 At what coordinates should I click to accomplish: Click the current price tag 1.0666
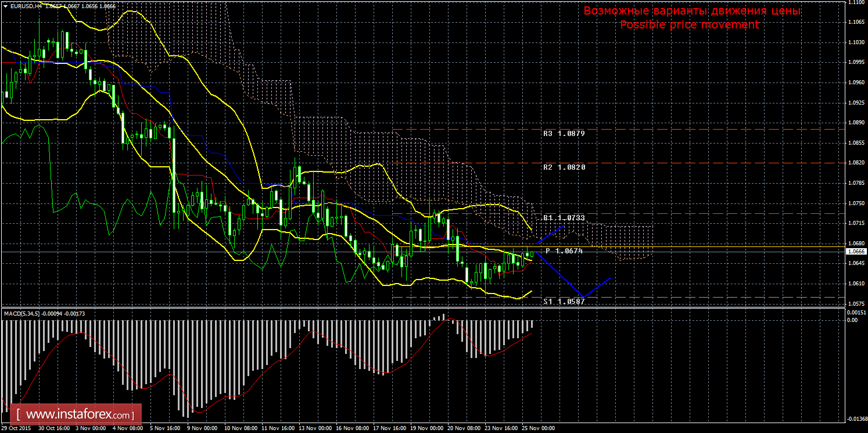click(855, 252)
